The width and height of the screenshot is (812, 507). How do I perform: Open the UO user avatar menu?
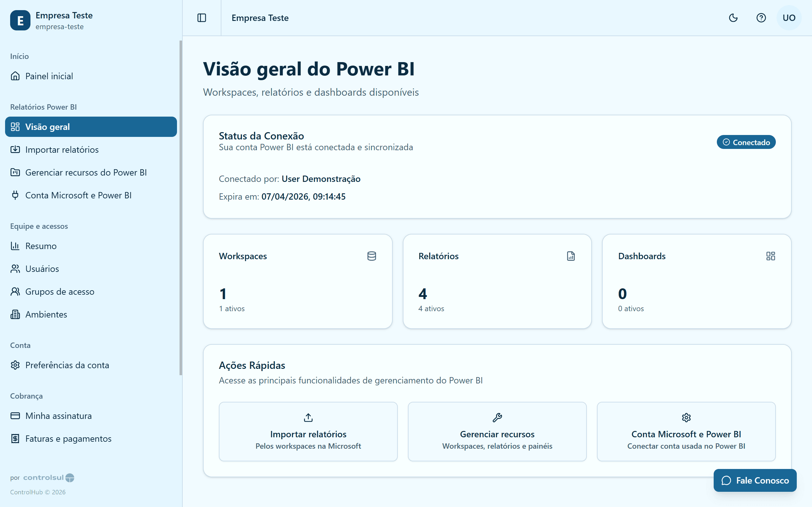click(x=789, y=18)
